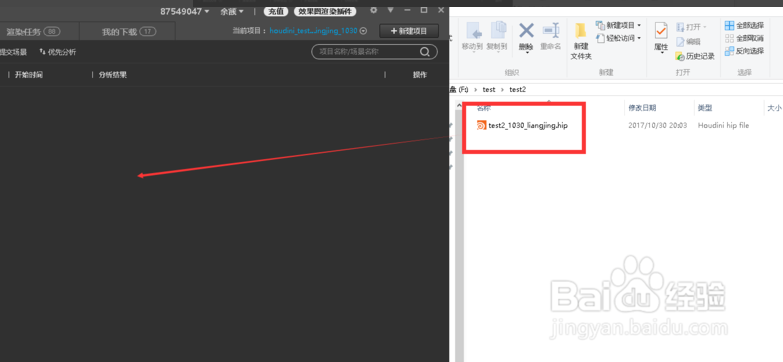783x362 pixels.
Task: Click the 开始时间 column header
Action: coord(28,75)
